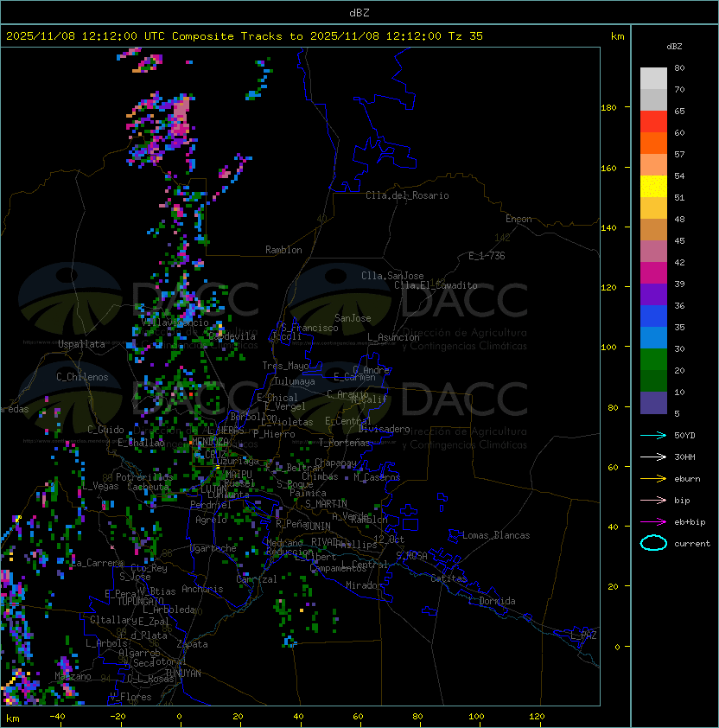Pick the 36 dBZ blue swatch

point(653,316)
